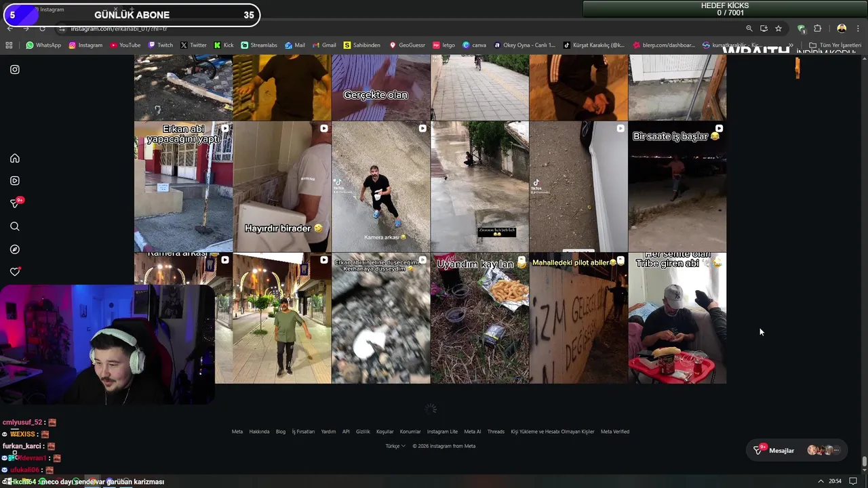Screen dimensions: 868x488
Task: Click the Threads footer link
Action: 496,432
